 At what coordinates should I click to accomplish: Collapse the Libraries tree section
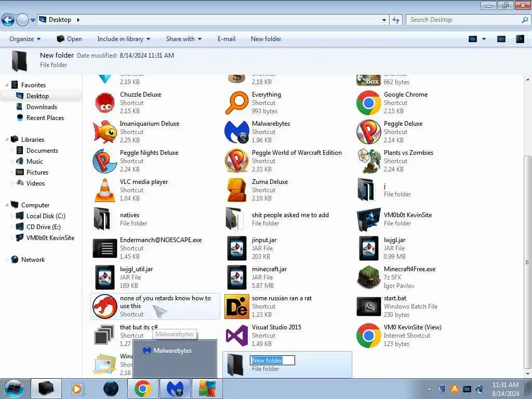(7, 139)
